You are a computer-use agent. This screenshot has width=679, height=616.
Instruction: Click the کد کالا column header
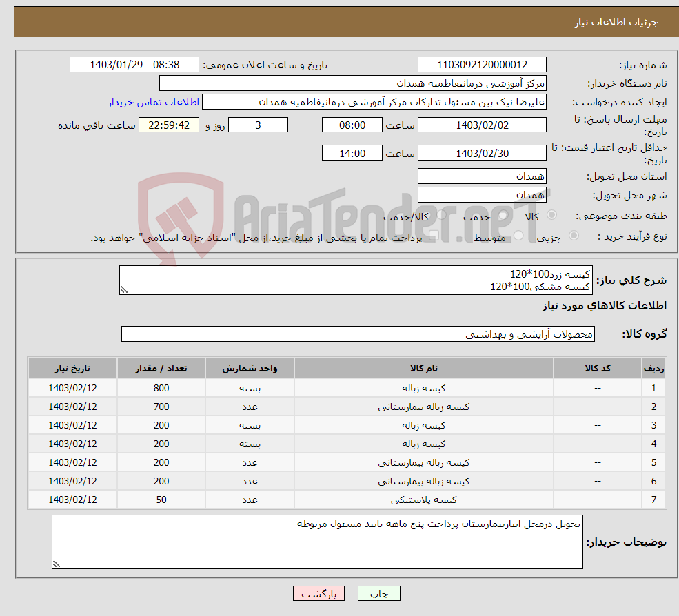598,369
